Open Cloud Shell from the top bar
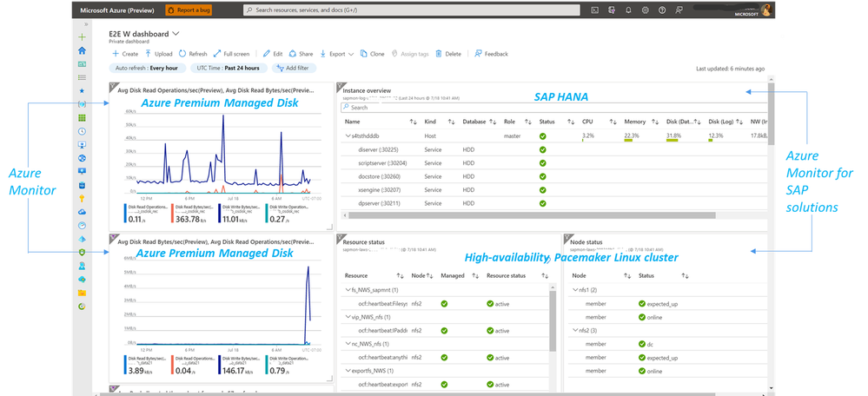 [594, 10]
